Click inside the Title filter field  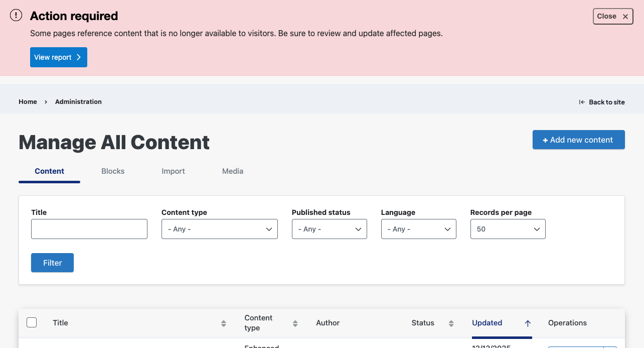pyautogui.click(x=89, y=229)
